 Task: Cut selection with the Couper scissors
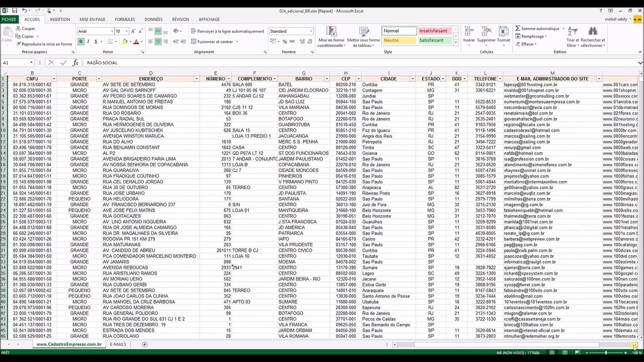click(x=25, y=29)
